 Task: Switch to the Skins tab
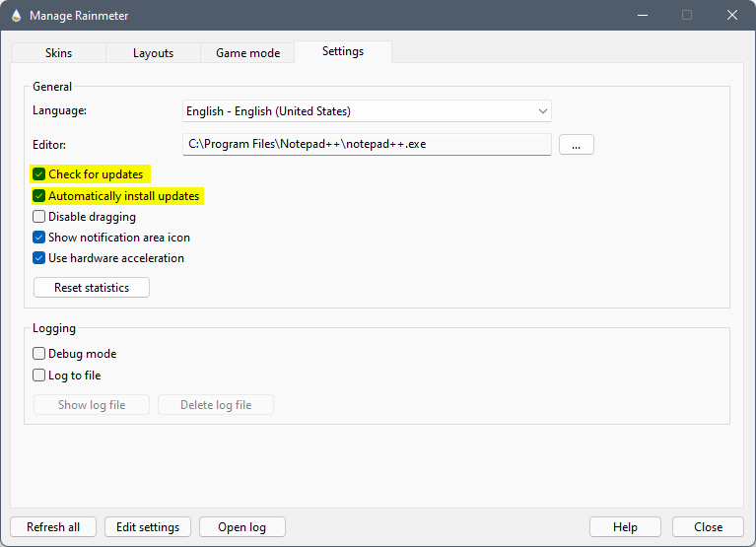(59, 53)
